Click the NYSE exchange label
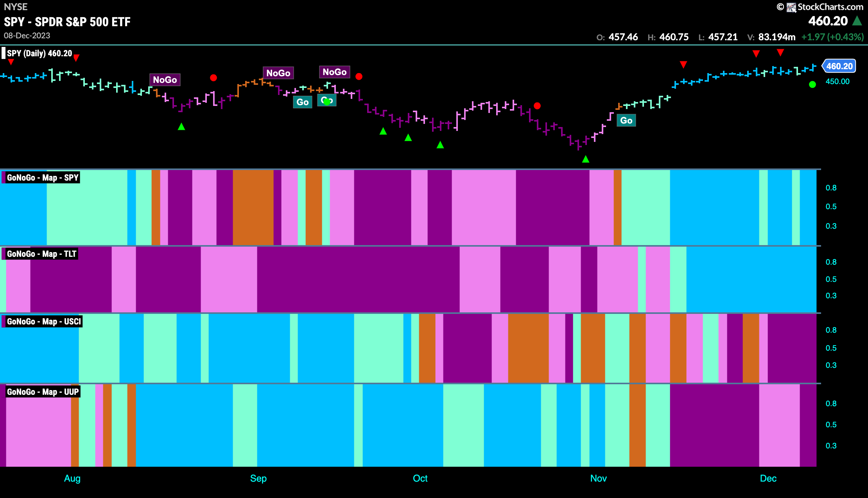Image resolution: width=868 pixels, height=498 pixels. [16, 7]
